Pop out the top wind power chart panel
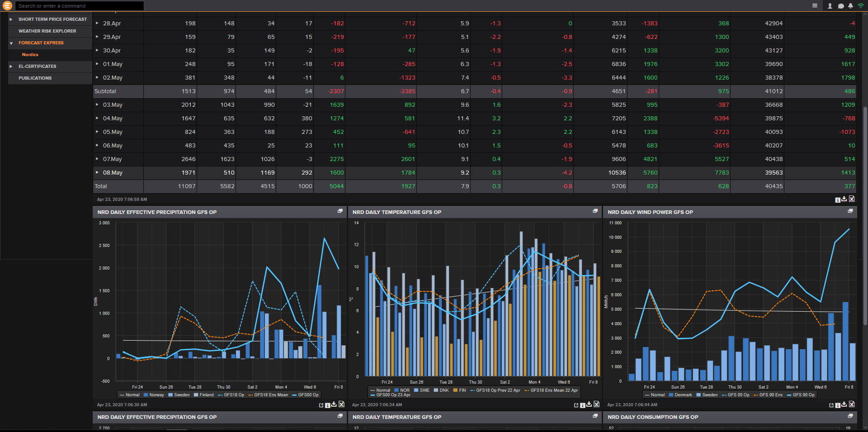The width and height of the screenshot is (868, 432). coord(850,211)
